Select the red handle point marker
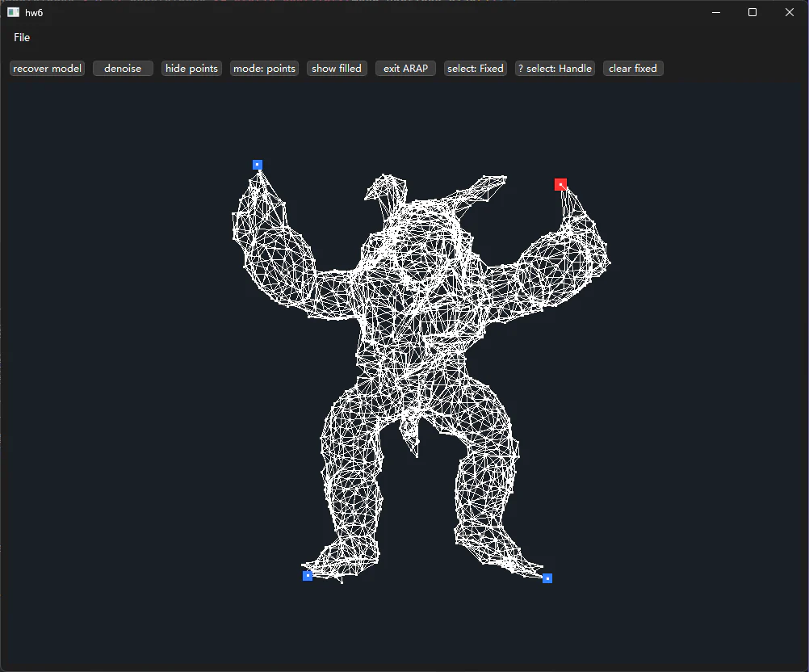The height and width of the screenshot is (672, 809). click(561, 184)
